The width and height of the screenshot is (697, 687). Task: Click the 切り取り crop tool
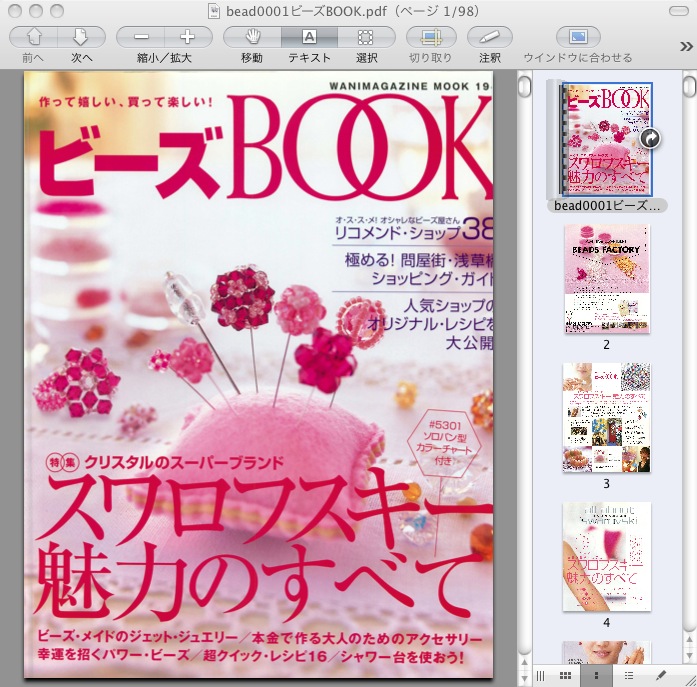click(431, 37)
